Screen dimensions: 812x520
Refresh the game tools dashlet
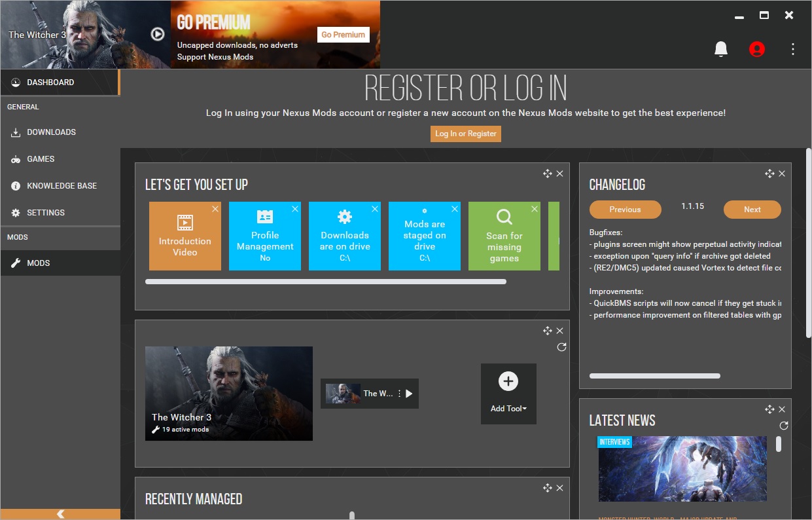[561, 347]
